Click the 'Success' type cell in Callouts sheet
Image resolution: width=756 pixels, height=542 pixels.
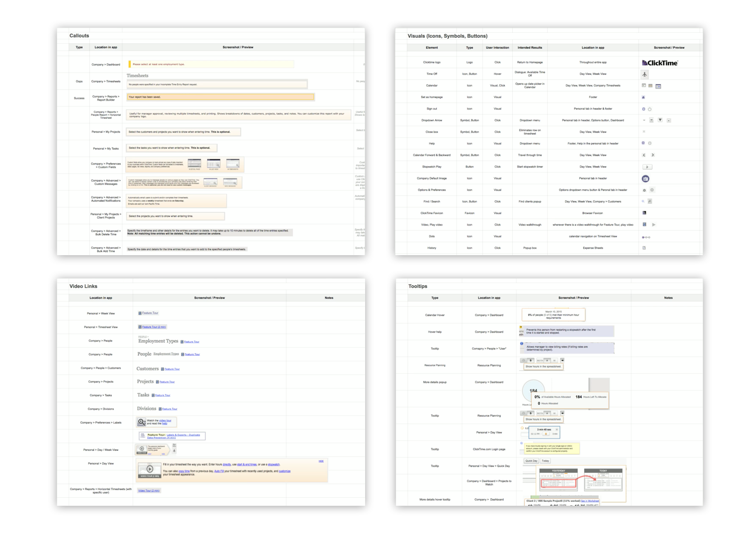(79, 98)
